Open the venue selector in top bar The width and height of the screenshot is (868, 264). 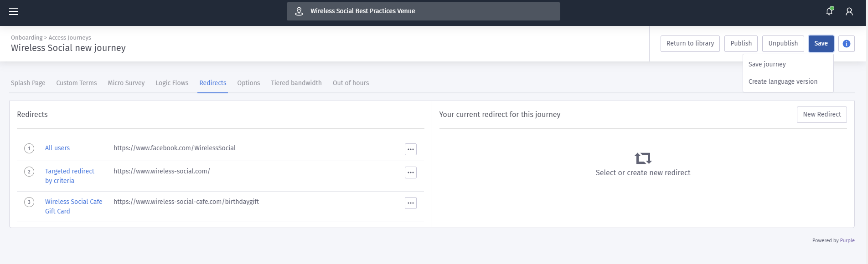pyautogui.click(x=424, y=11)
